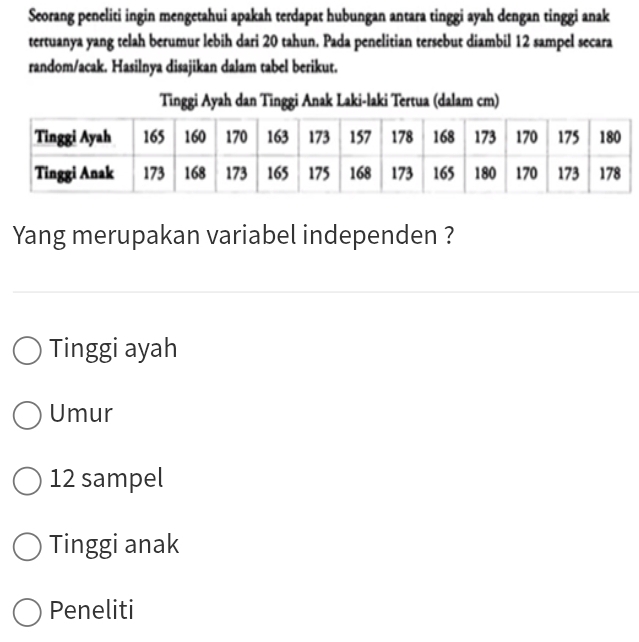The image size is (639, 642).
Task: Click cell 160 in the Tinggi Ayah row
Action: coord(195,136)
